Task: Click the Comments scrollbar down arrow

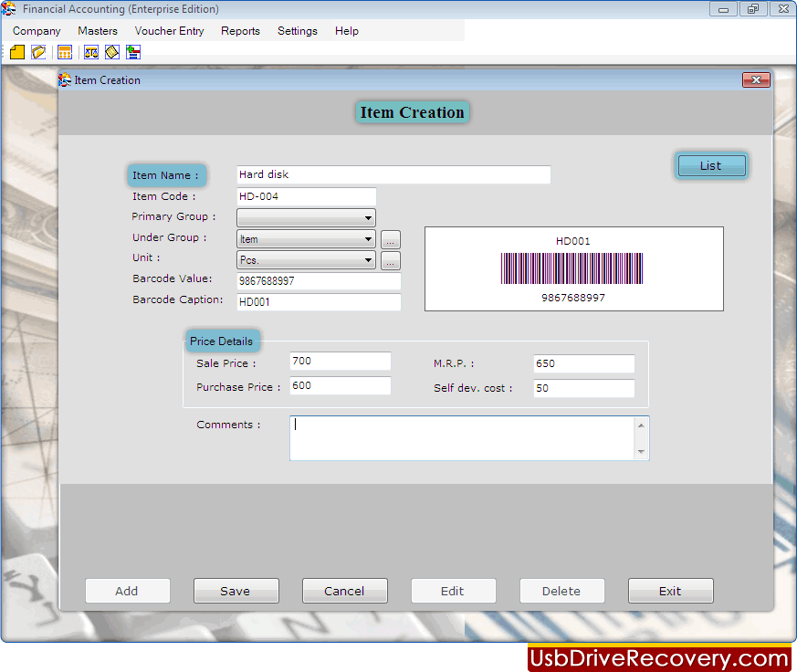Action: coord(641,451)
